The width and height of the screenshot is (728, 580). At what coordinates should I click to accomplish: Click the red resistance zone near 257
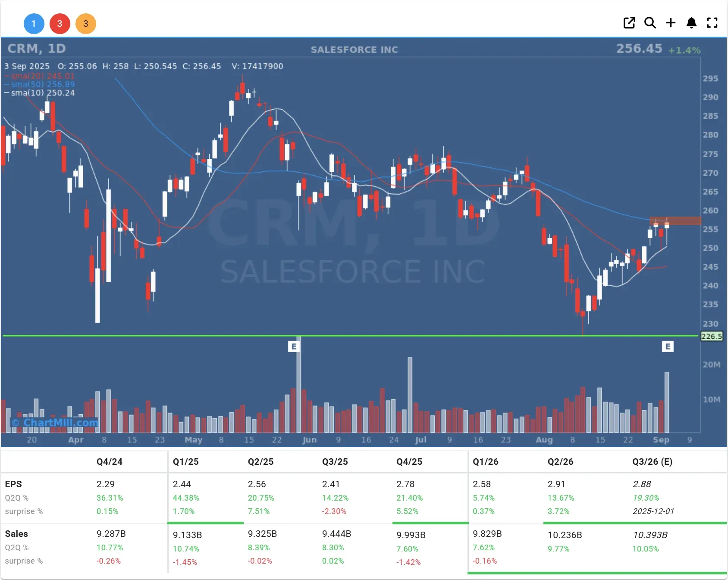pos(675,221)
